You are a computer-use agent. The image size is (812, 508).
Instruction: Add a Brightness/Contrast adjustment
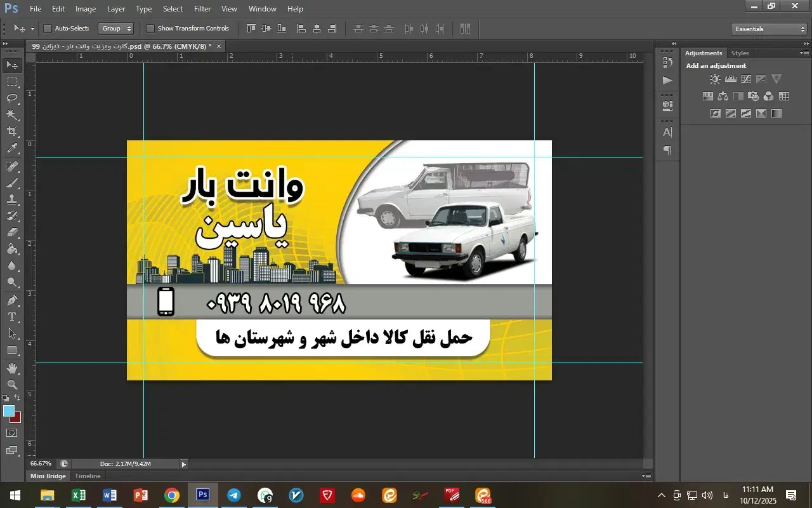[715, 79]
